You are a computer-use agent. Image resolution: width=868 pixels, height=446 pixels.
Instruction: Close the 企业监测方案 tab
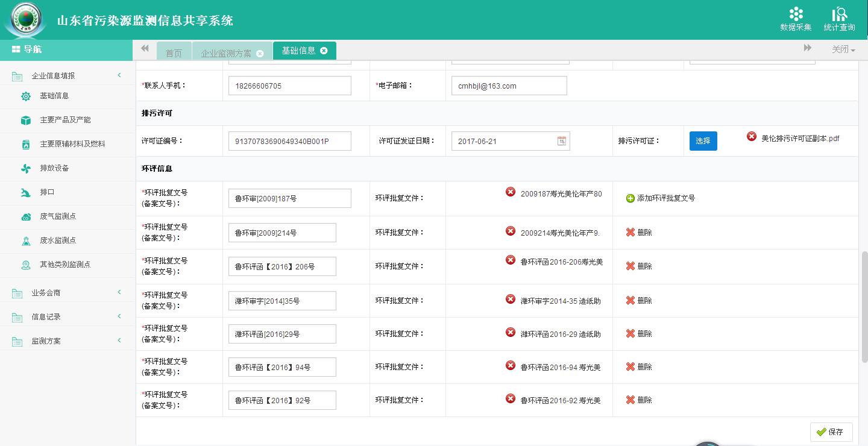(x=260, y=54)
